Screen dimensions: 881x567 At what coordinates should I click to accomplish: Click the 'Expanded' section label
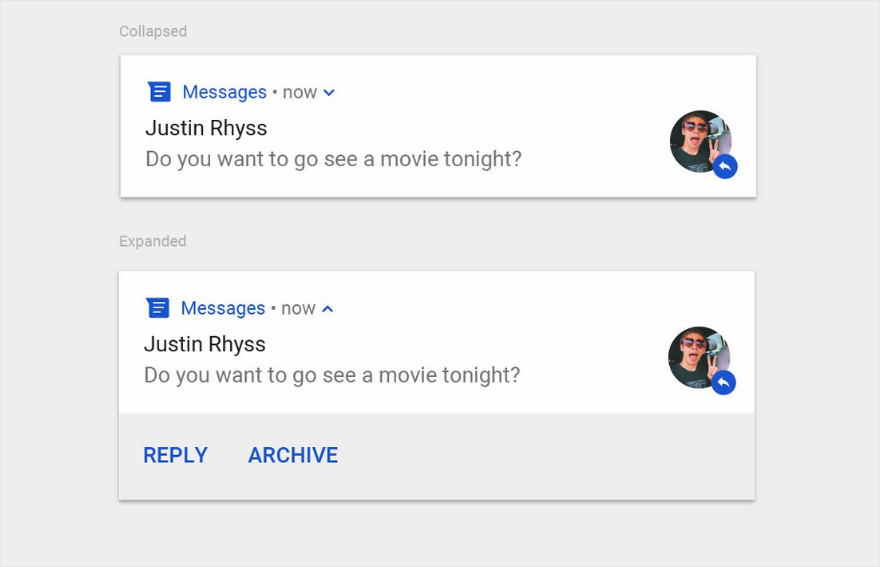(152, 241)
